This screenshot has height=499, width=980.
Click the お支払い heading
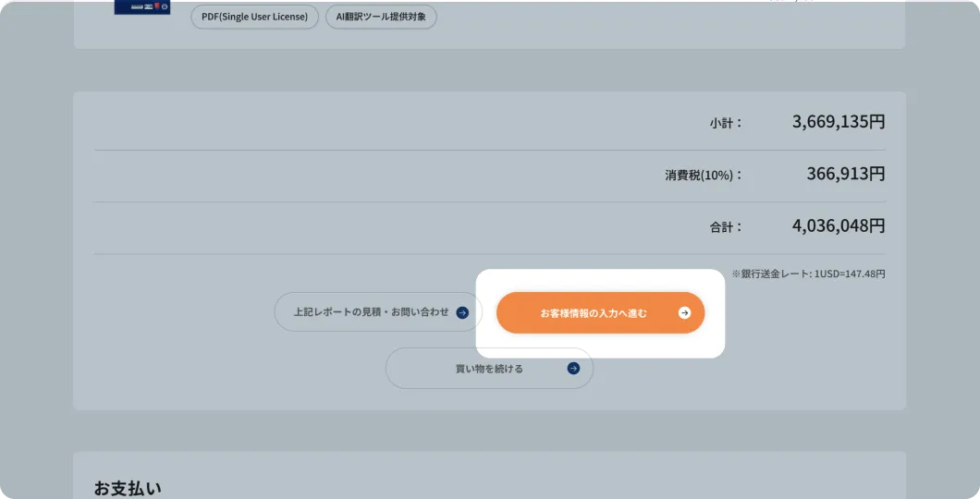click(128, 488)
